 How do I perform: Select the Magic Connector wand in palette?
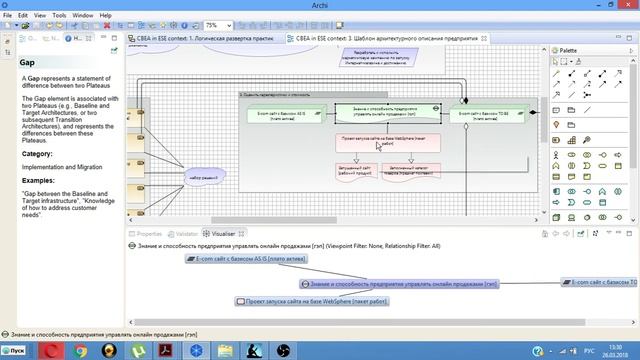tap(556, 73)
